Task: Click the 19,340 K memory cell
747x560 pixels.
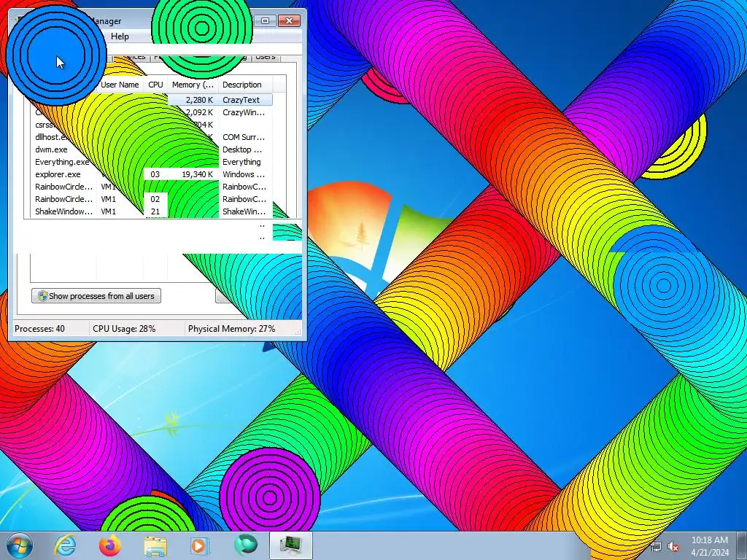Action: tap(197, 174)
